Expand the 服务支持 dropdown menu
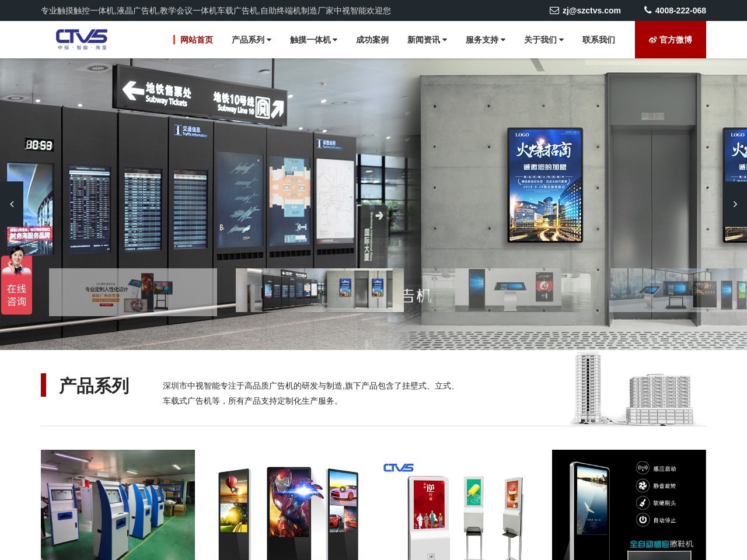 (x=486, y=40)
